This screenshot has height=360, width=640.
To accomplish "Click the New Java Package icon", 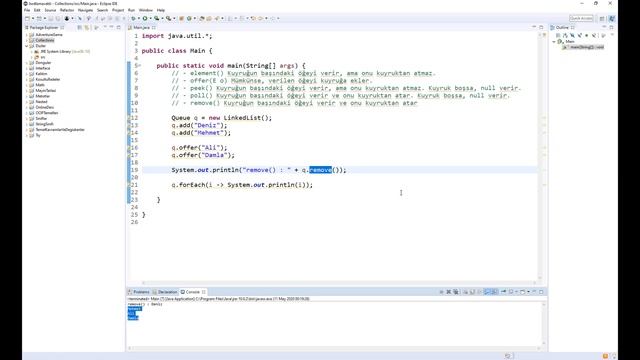I will coord(182,18).
